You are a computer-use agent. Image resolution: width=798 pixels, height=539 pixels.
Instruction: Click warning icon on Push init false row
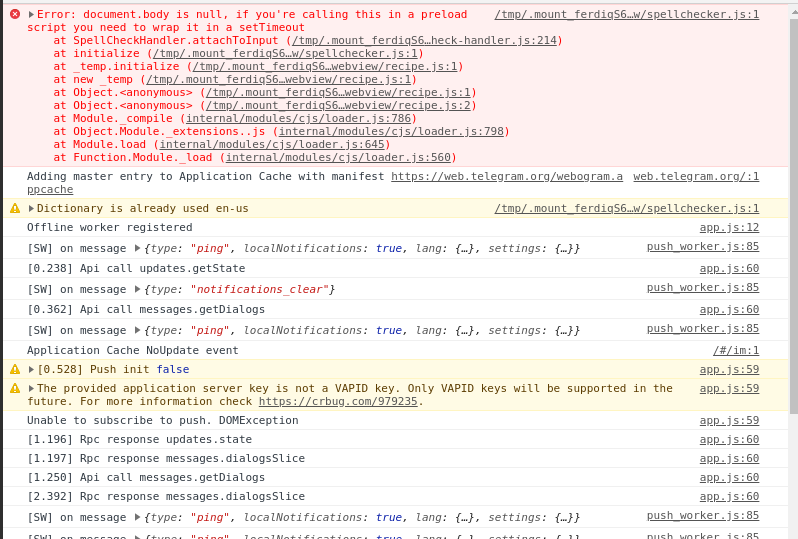(15, 369)
